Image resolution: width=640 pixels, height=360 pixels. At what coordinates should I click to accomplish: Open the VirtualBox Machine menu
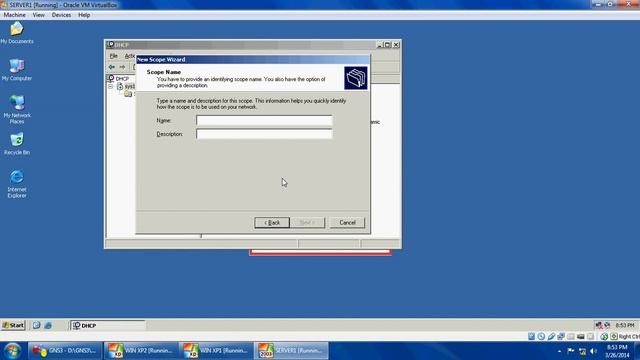14,15
